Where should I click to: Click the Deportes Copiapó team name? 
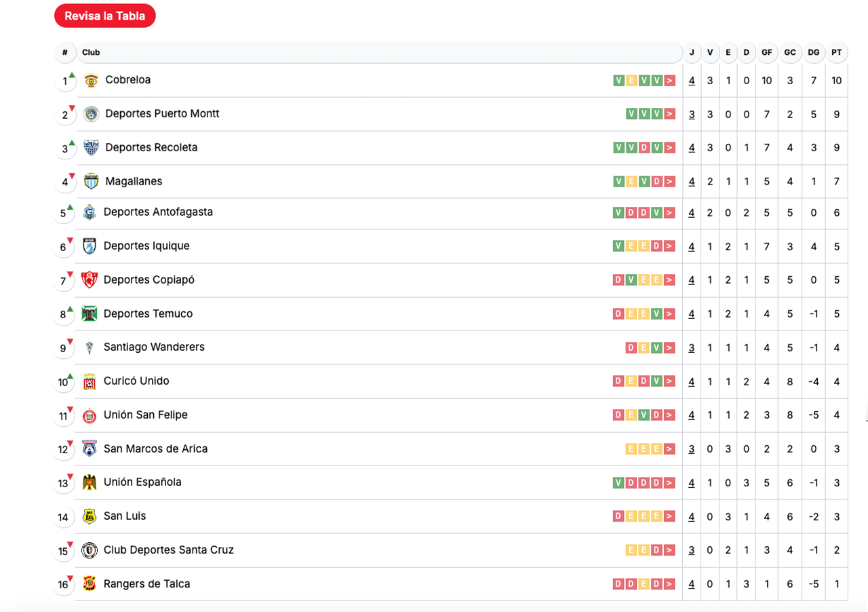[x=149, y=280]
